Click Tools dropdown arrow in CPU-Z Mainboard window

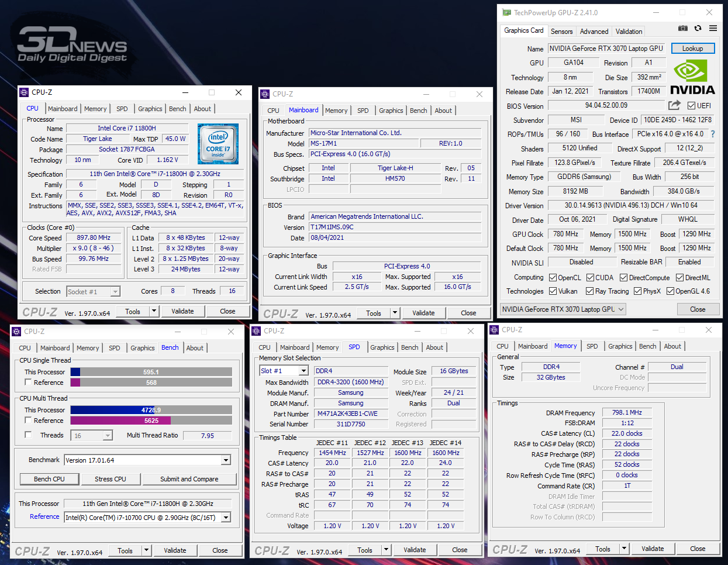click(395, 313)
